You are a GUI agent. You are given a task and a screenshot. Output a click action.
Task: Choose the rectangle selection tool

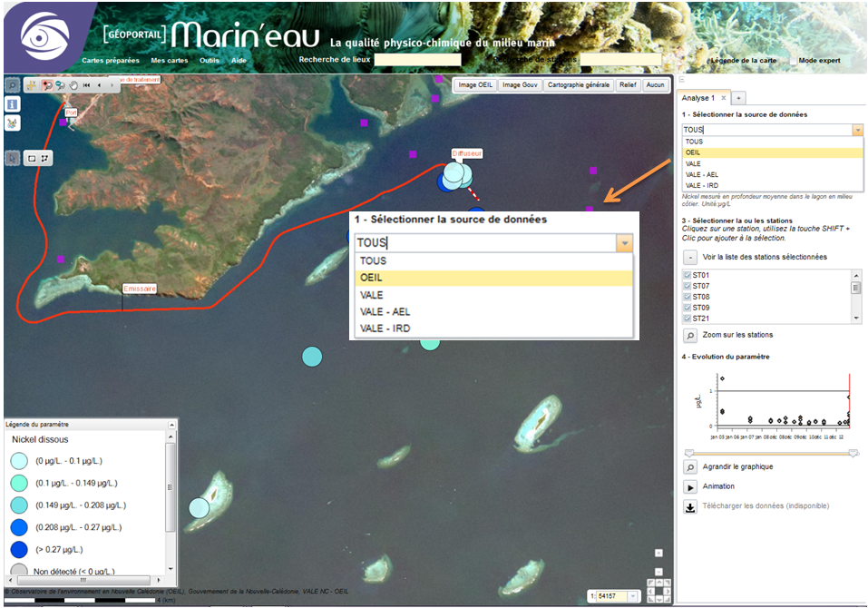point(32,158)
